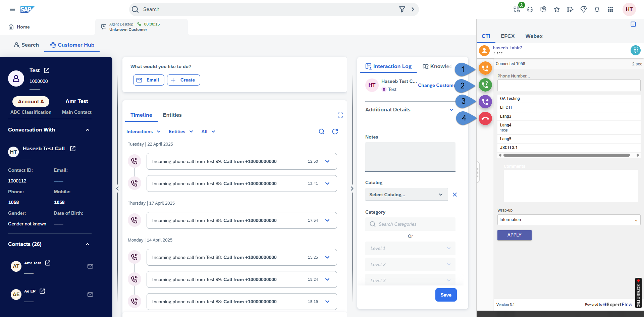The image size is (644, 317).
Task: Click the Phone Number input field
Action: [568, 86]
